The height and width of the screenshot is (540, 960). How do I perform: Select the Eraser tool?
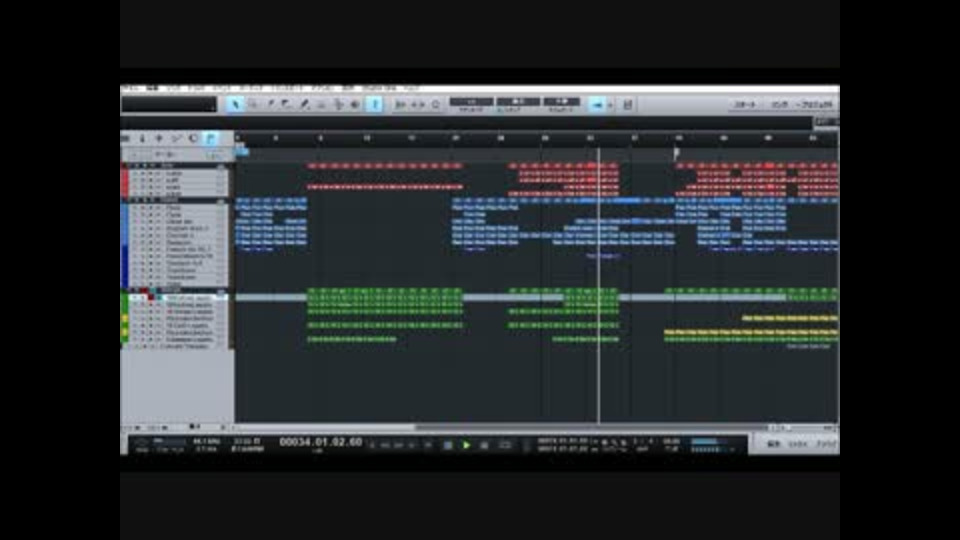point(287,105)
